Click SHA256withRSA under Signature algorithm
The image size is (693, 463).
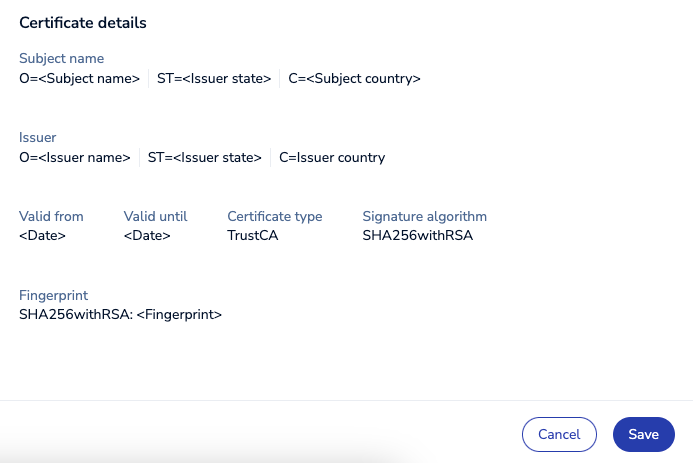point(417,235)
